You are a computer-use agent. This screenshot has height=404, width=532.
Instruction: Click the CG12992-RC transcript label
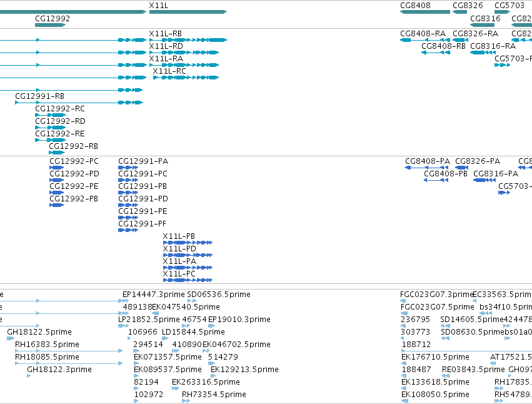[60, 109]
